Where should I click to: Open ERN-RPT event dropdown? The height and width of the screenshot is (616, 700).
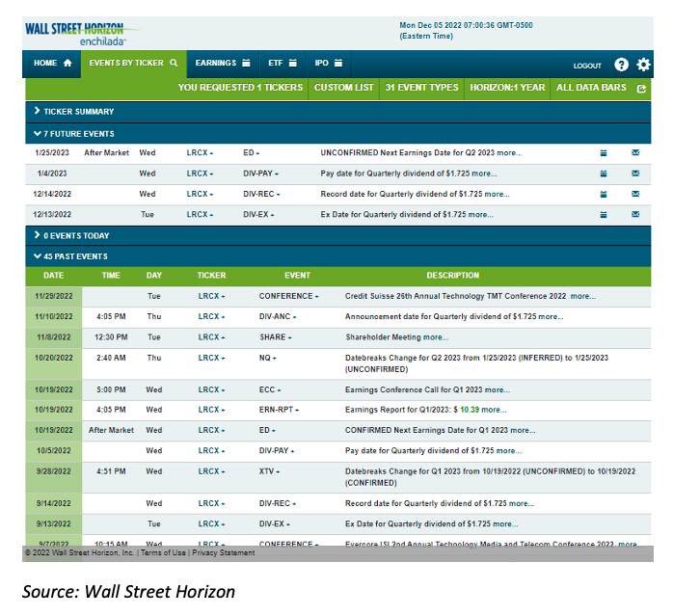coord(279,410)
